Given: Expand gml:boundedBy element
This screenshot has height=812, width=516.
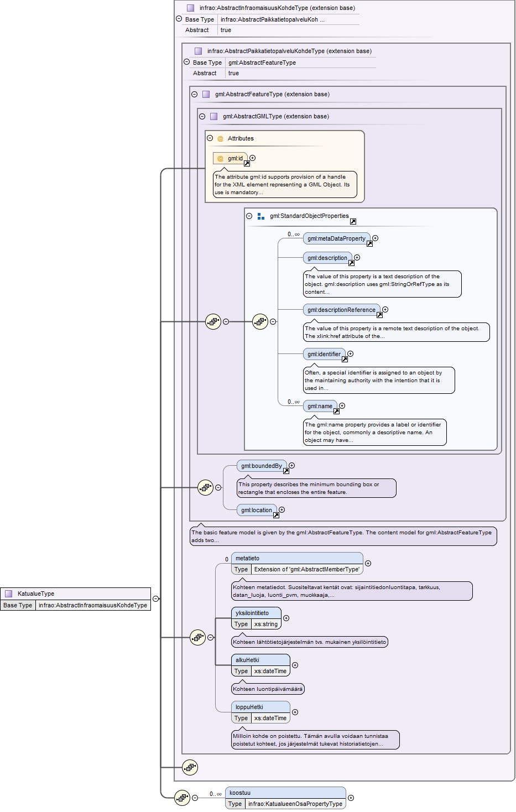Looking at the screenshot, I should pyautogui.click(x=291, y=465).
